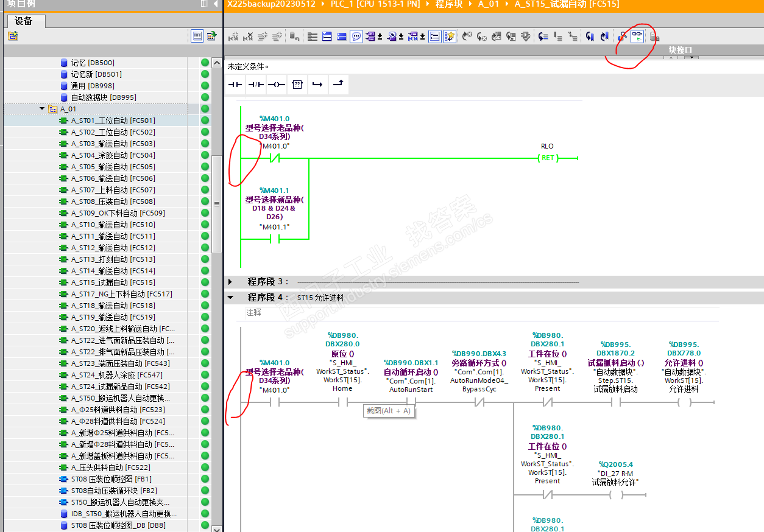Select A_ST24_机器人涂胶 [FC547] block
764x532 pixels.
(116, 375)
